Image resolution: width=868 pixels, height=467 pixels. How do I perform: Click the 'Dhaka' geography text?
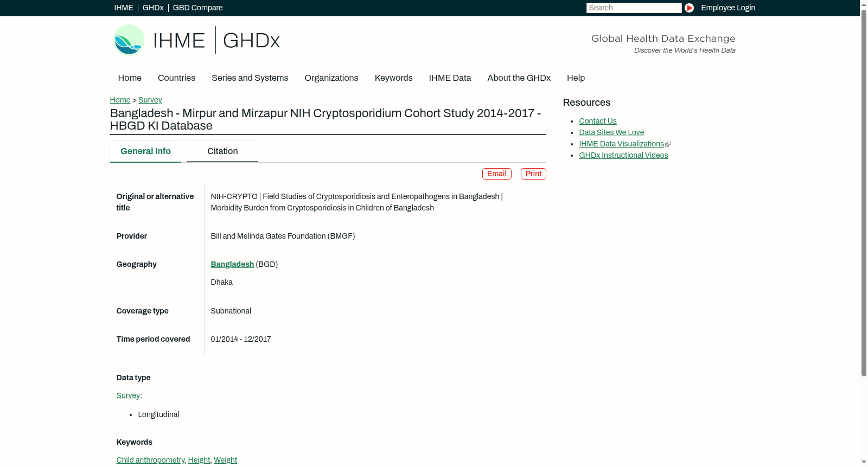[x=222, y=282]
